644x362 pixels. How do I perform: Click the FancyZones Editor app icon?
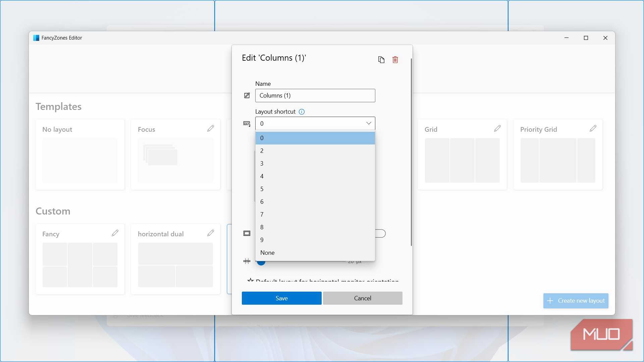click(x=36, y=38)
